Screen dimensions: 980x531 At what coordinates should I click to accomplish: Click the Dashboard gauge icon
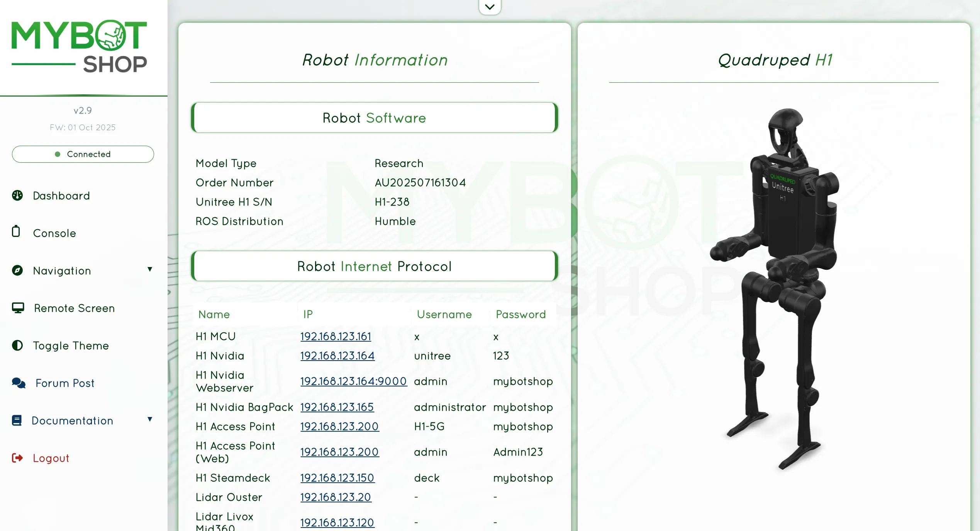click(17, 196)
